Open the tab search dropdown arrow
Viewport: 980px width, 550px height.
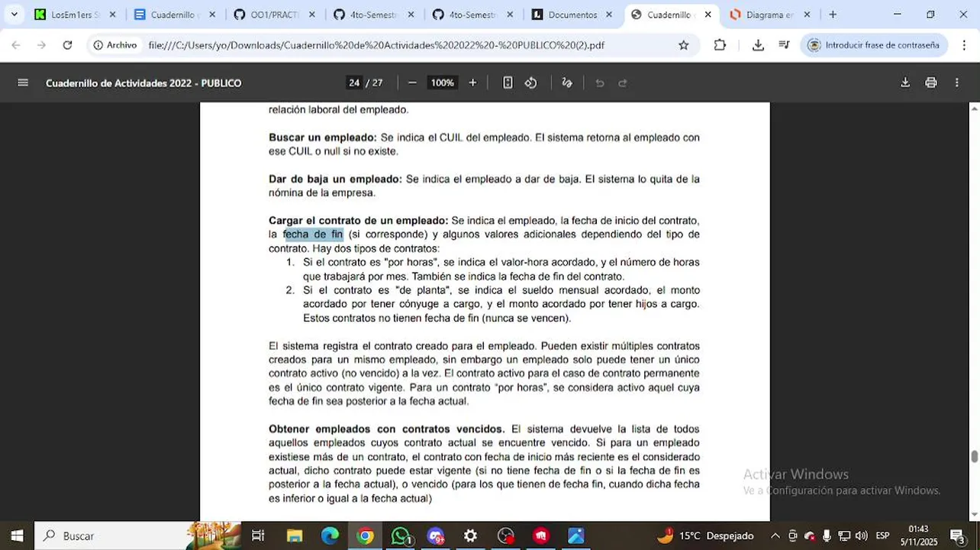click(14, 15)
